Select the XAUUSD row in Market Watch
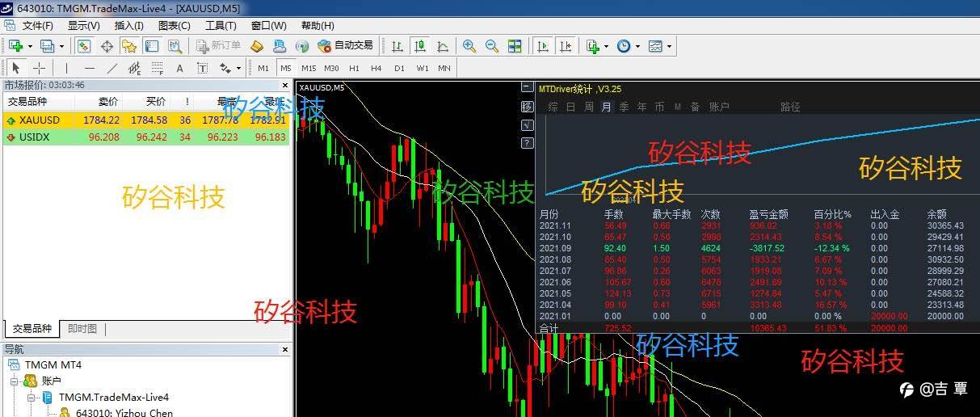980x417 pixels. (x=146, y=120)
